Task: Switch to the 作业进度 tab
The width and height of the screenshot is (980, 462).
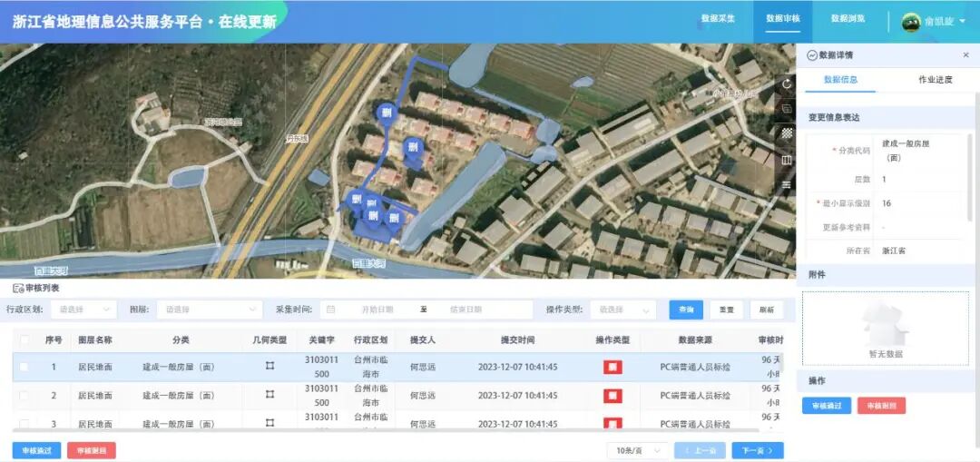Action: point(935,80)
